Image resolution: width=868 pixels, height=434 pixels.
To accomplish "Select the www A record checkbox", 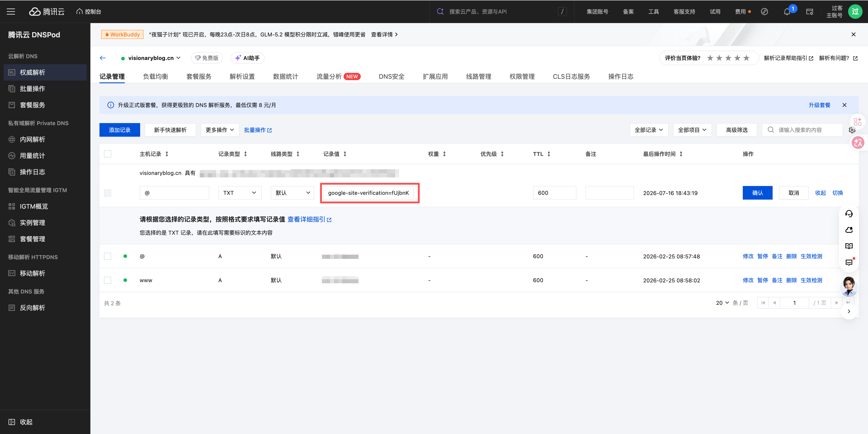I will tap(108, 280).
